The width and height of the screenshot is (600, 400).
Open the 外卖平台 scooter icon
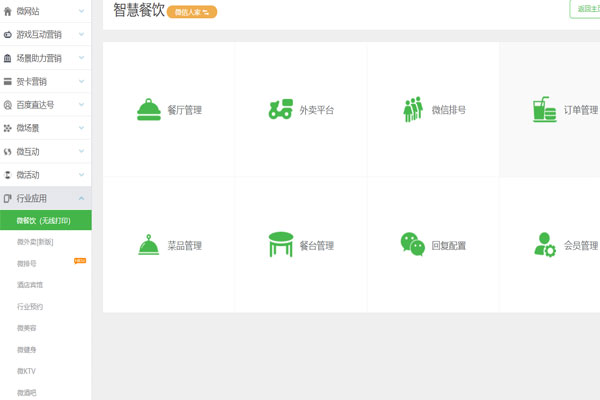click(281, 109)
